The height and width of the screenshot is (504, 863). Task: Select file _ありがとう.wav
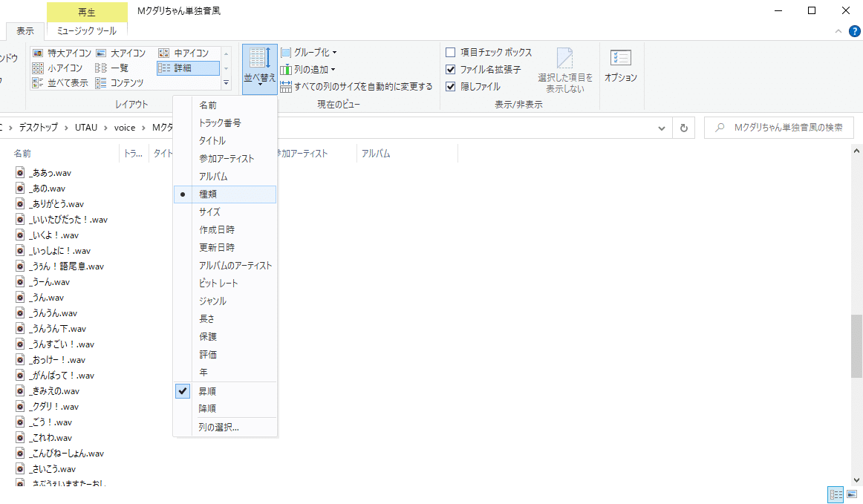(x=58, y=203)
